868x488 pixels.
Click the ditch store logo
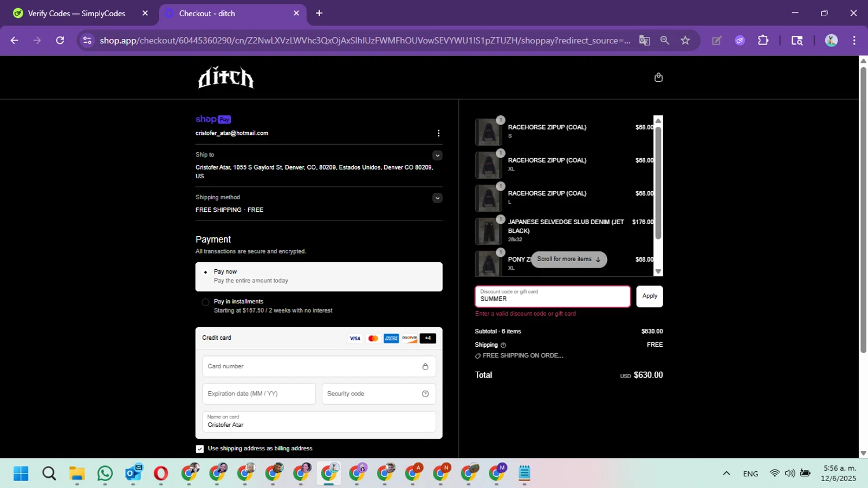point(226,78)
